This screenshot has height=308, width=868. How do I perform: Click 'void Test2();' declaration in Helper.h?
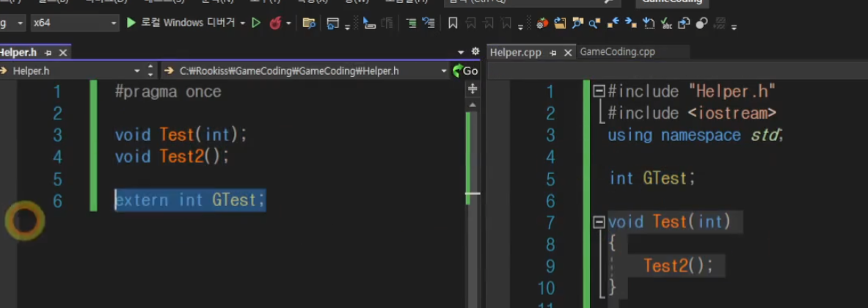(x=172, y=156)
